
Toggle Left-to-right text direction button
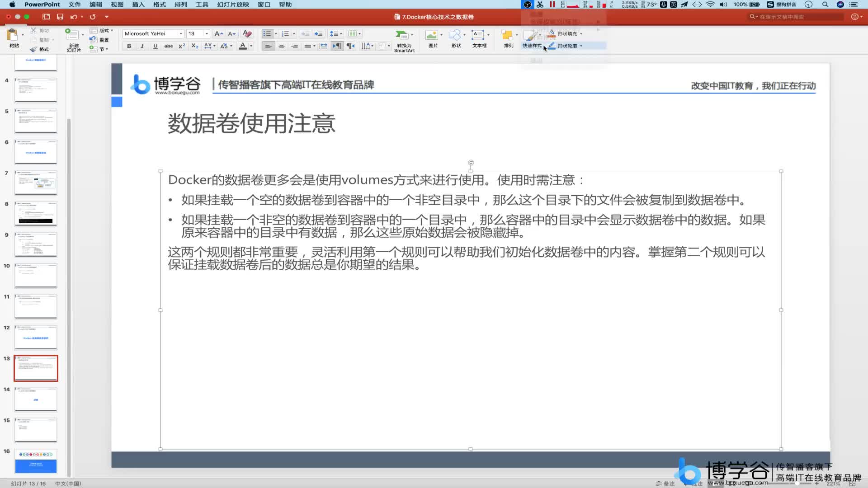(x=337, y=46)
